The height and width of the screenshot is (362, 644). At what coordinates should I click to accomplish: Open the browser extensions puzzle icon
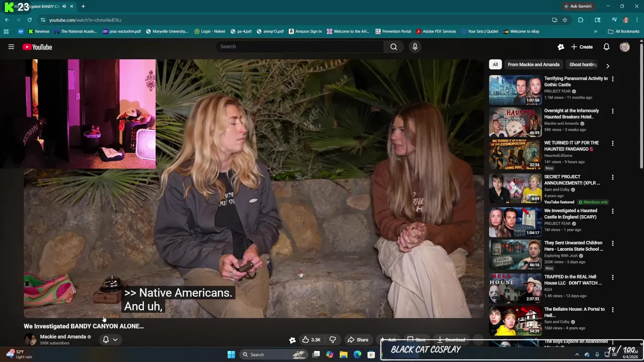tap(581, 20)
